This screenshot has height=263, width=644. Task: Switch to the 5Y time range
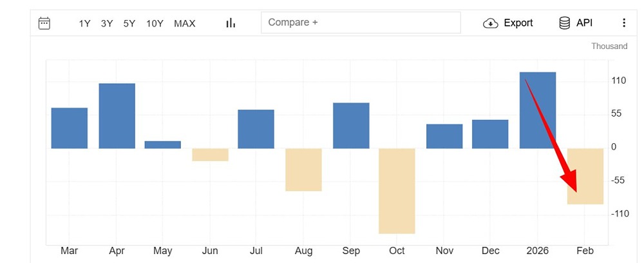click(129, 24)
